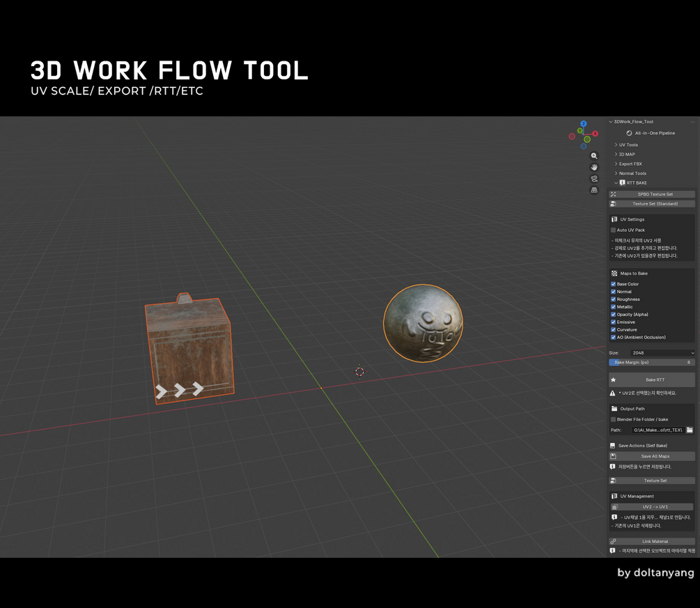
Task: Click the pan hand viewport icon
Action: (594, 167)
